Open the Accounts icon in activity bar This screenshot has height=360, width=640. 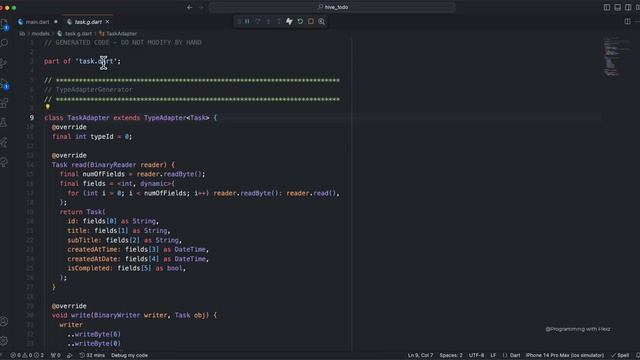click(4, 322)
